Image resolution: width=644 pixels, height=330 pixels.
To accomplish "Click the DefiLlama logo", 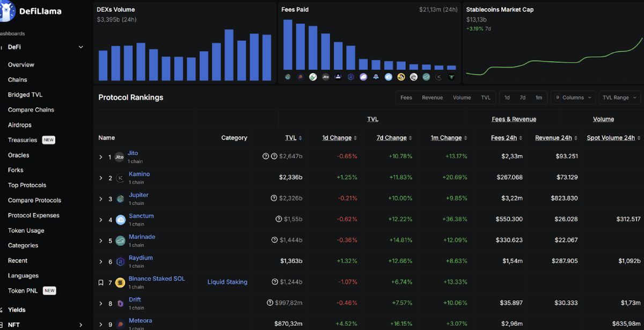I will click(x=31, y=11).
